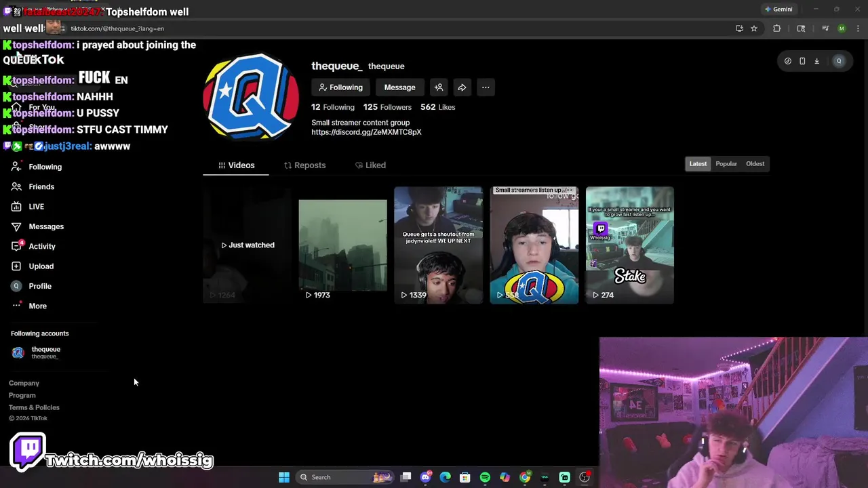Sort videos by Popular
The width and height of the screenshot is (868, 488).
(x=726, y=164)
